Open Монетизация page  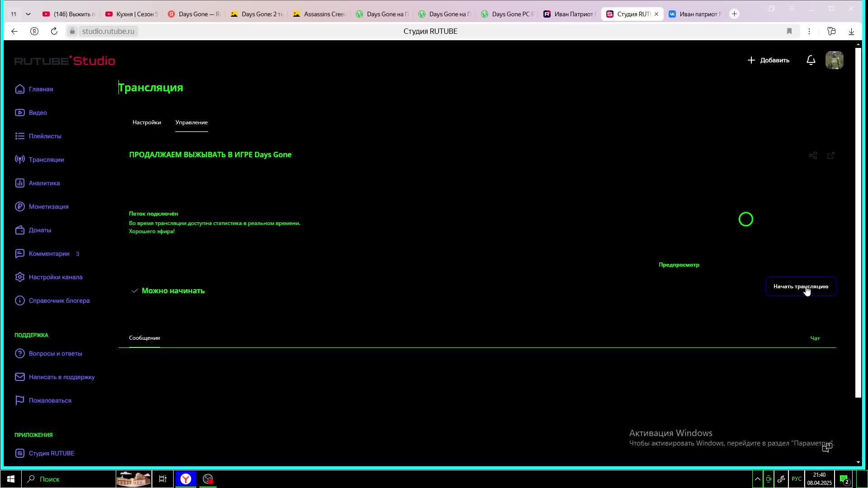48,206
